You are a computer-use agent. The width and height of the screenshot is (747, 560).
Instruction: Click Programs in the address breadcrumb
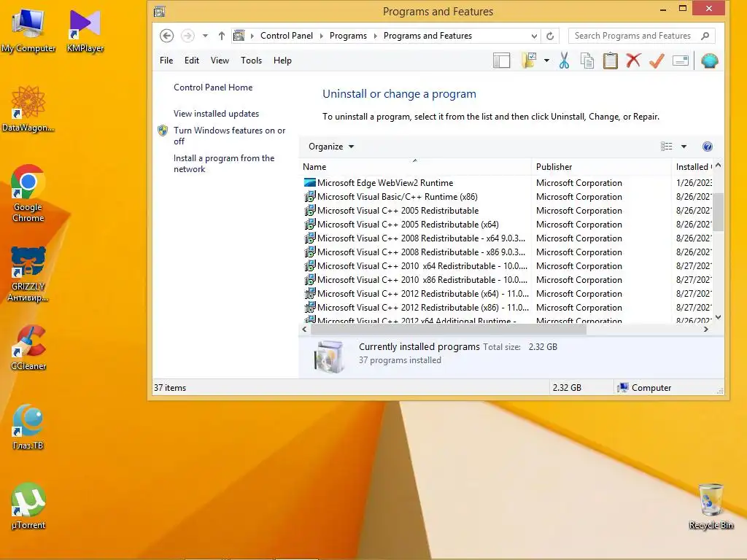point(348,36)
